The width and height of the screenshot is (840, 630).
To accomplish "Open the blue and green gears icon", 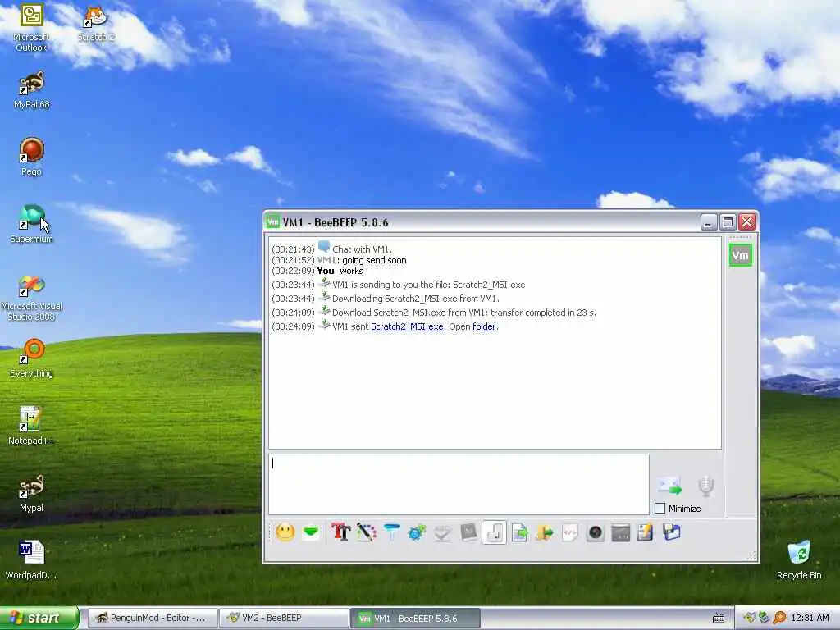I will (x=417, y=532).
